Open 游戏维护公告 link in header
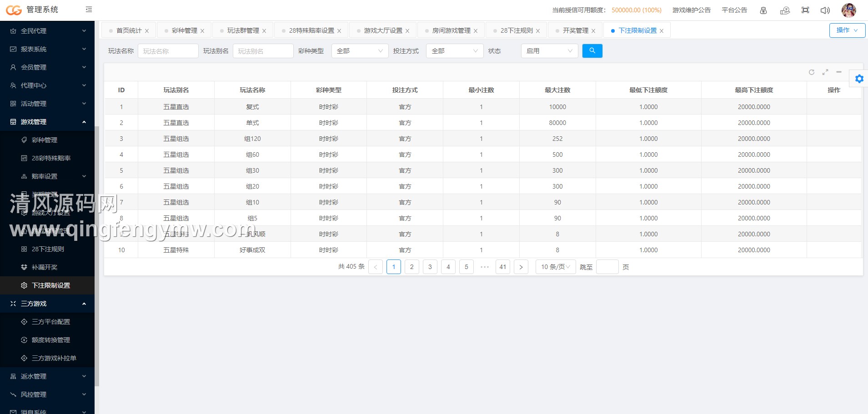Image resolution: width=868 pixels, height=414 pixels. pos(691,10)
